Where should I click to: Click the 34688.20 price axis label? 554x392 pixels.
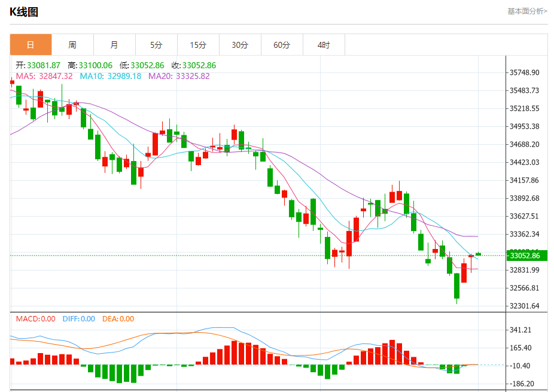tap(524, 144)
